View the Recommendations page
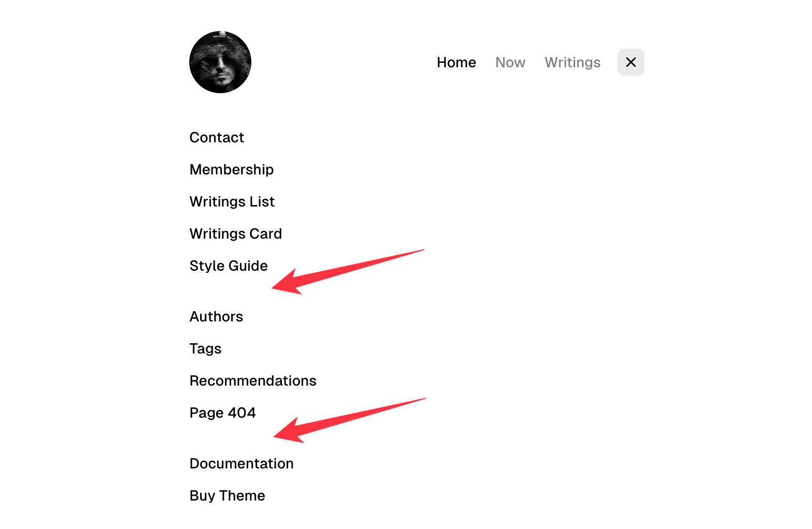The width and height of the screenshot is (812, 529). click(x=253, y=380)
